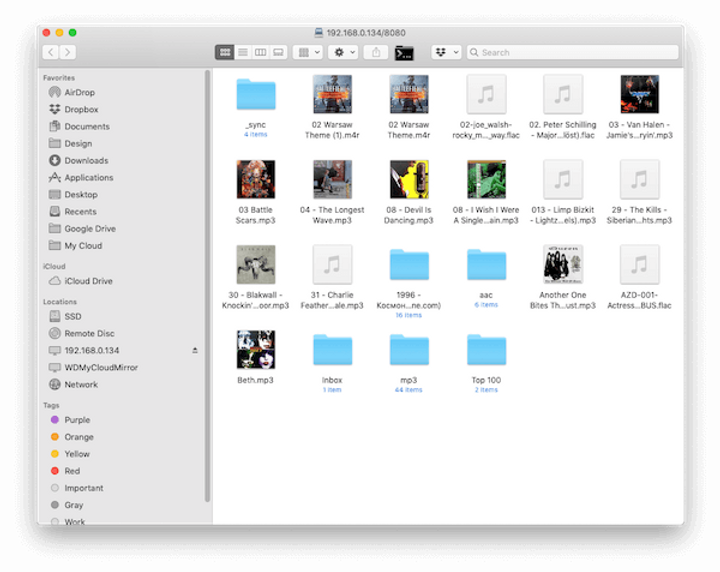This screenshot has width=720, height=572.
Task: Select WDMyCloudMirror in the sidebar
Action: click(x=93, y=367)
